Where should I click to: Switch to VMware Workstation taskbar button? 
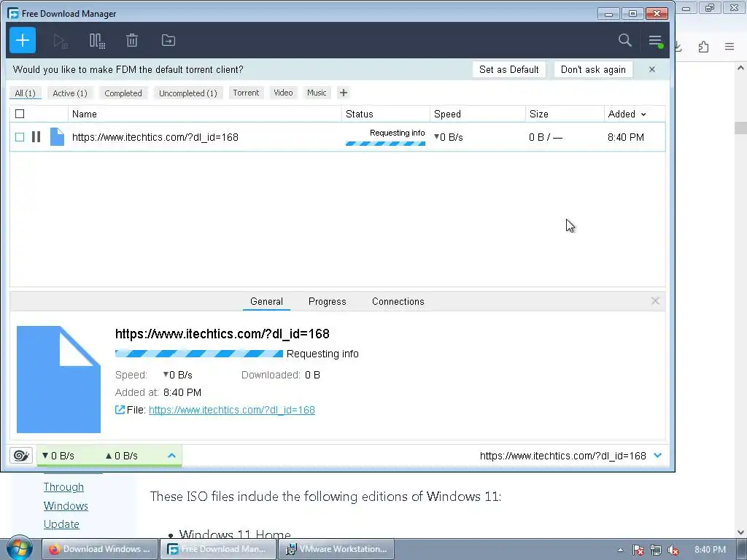coord(336,549)
